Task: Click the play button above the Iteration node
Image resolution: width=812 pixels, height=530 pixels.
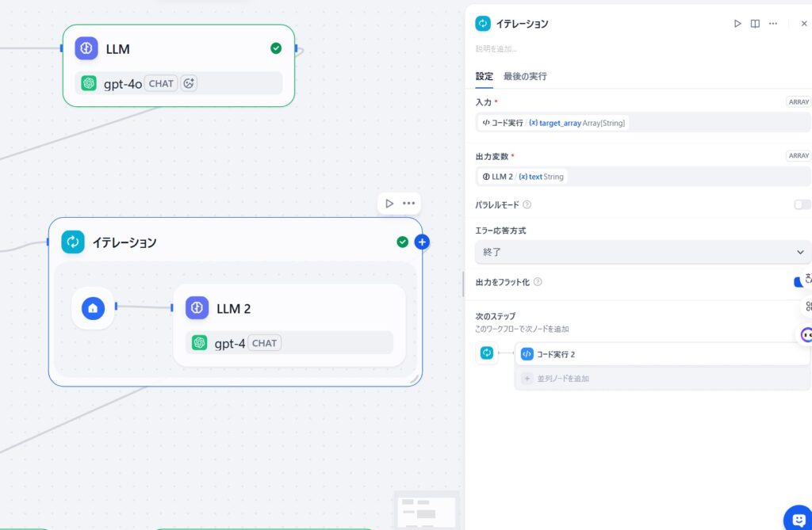Action: coord(389,204)
